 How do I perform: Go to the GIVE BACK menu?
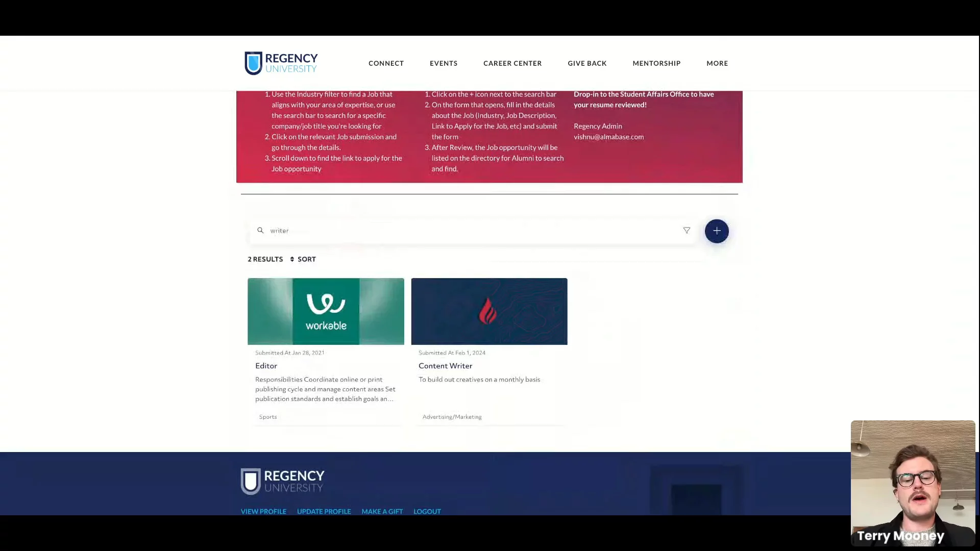(x=587, y=63)
